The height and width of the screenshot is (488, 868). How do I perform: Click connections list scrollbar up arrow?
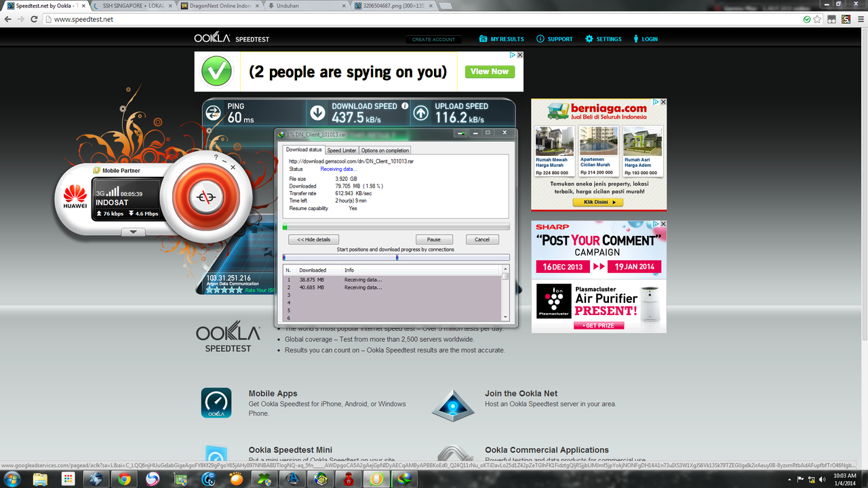pos(505,269)
